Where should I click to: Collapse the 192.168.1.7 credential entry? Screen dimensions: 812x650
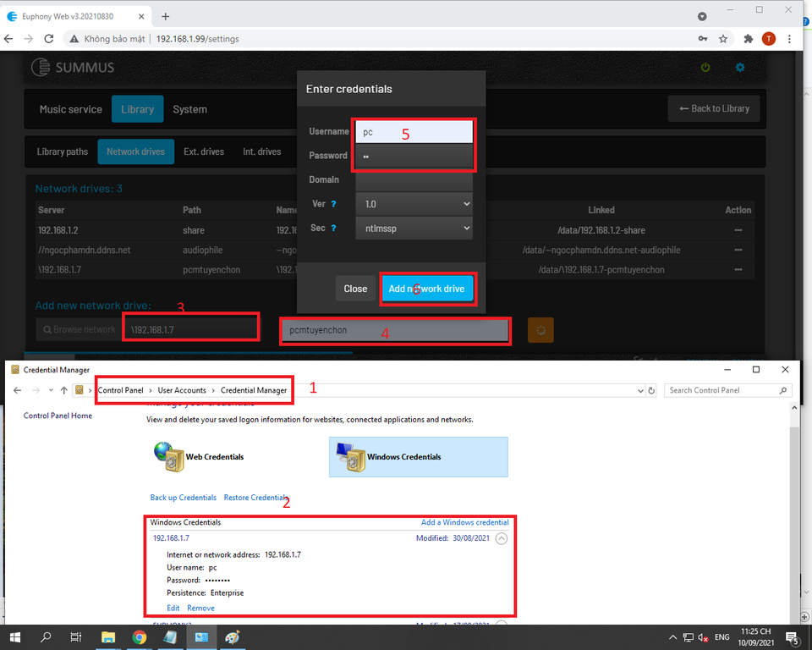[x=502, y=538]
